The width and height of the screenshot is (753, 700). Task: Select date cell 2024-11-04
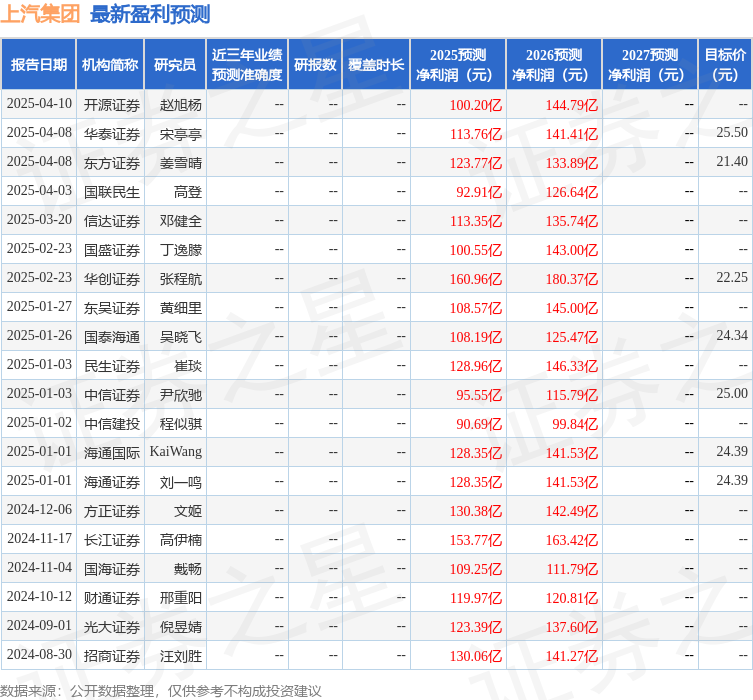click(39, 567)
